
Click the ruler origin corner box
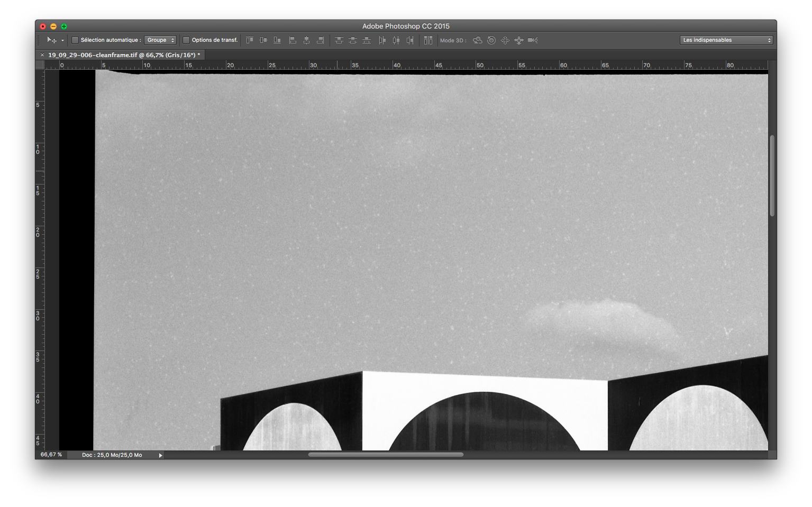pos(40,65)
